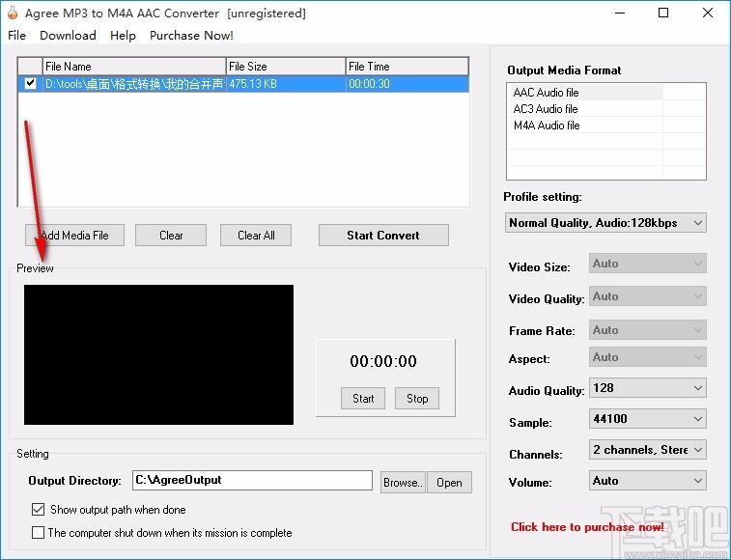Viewport: 731px width, 560px height.
Task: Close the converter window
Action: click(707, 14)
